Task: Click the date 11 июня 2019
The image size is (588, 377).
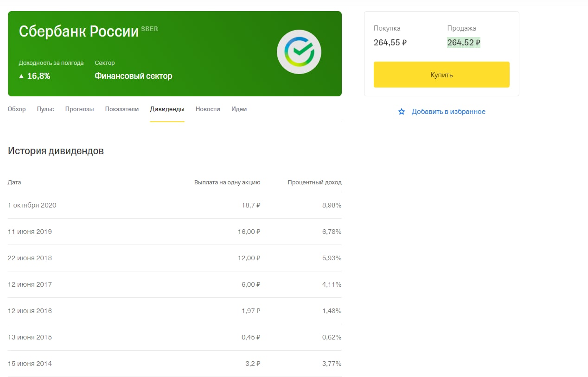Action: (30, 232)
